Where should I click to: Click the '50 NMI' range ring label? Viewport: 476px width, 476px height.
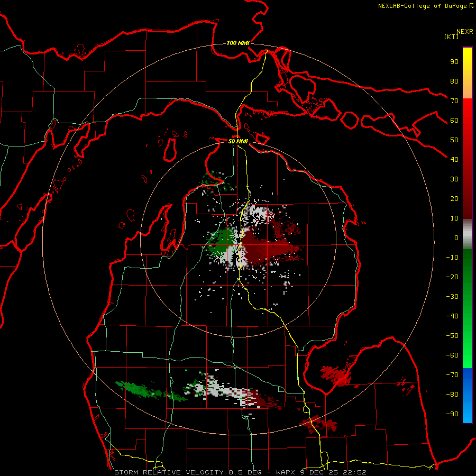[x=237, y=141]
